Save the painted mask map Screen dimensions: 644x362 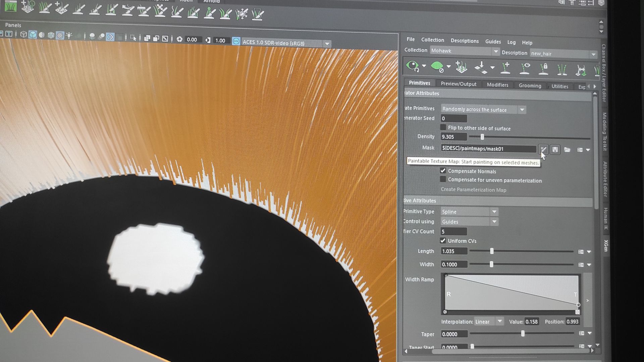point(555,149)
